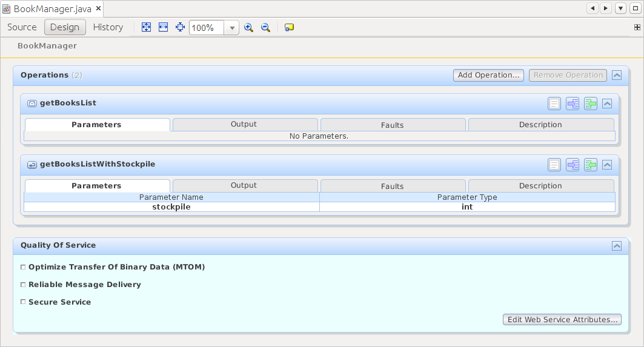Image resolution: width=644 pixels, height=347 pixels.
Task: Switch to History view
Action: [108, 27]
